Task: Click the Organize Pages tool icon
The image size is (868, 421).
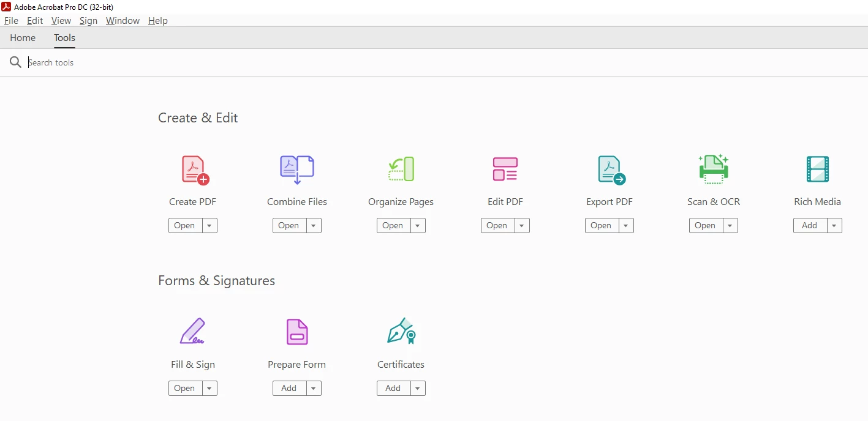Action: click(x=401, y=169)
